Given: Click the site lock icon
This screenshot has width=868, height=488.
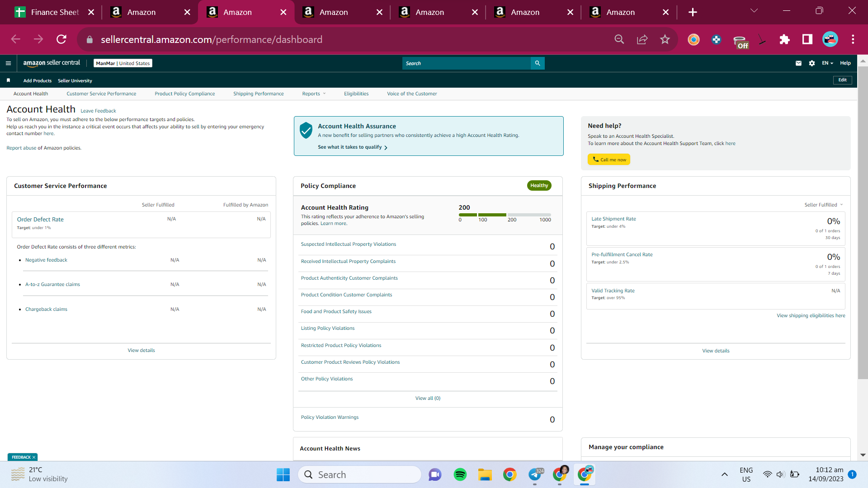Looking at the screenshot, I should coord(90,40).
